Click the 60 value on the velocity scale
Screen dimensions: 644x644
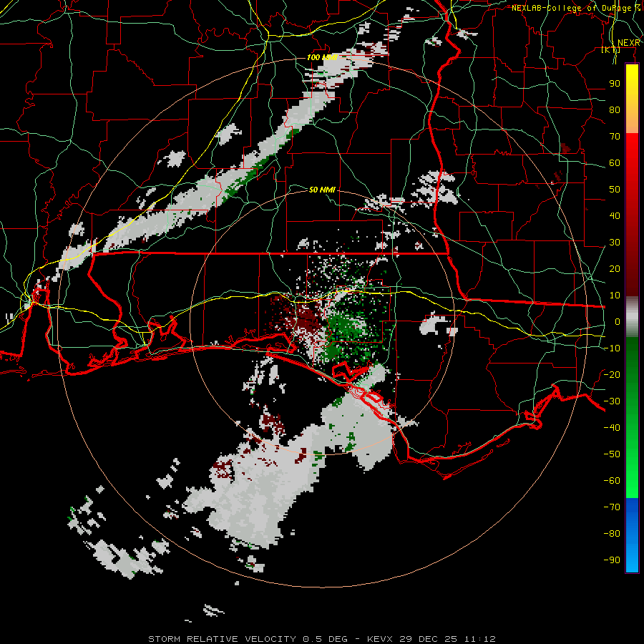point(615,162)
